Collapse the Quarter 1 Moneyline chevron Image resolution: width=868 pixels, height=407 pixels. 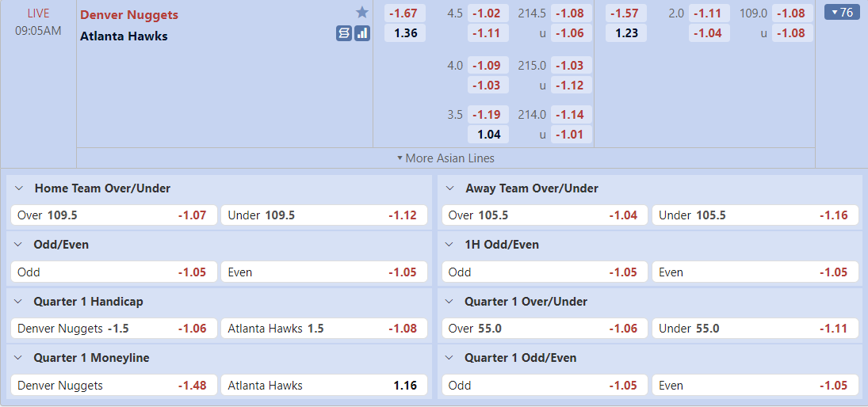(x=19, y=359)
